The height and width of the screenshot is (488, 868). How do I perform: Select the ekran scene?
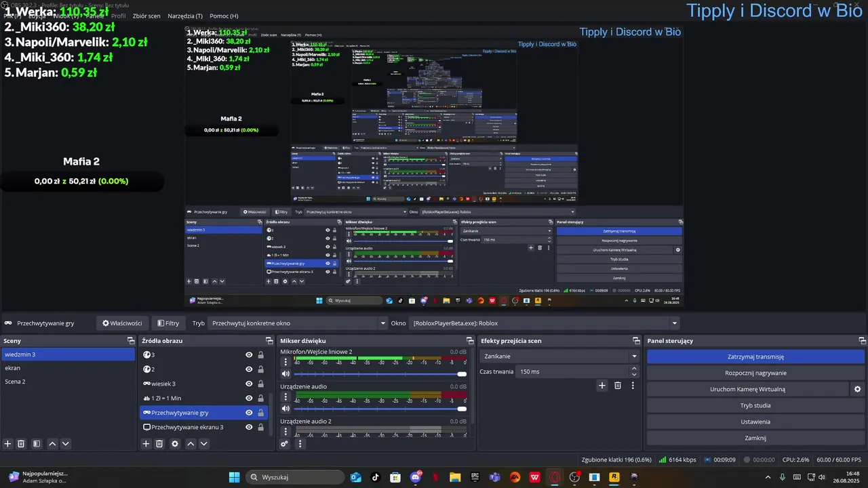[x=68, y=368]
